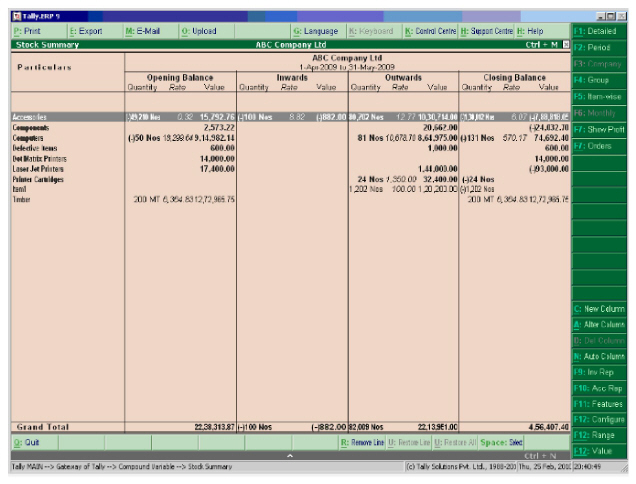Select Laser Jet Printers row

coord(290,169)
